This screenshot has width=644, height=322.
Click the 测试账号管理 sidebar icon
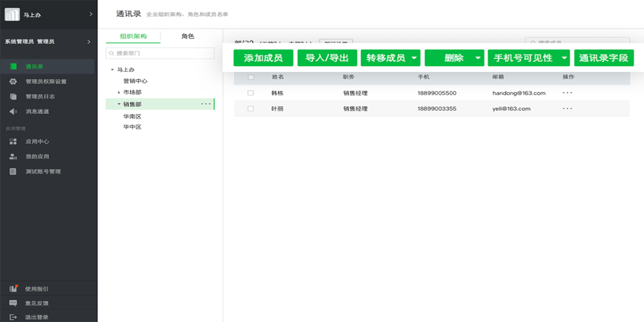(13, 172)
